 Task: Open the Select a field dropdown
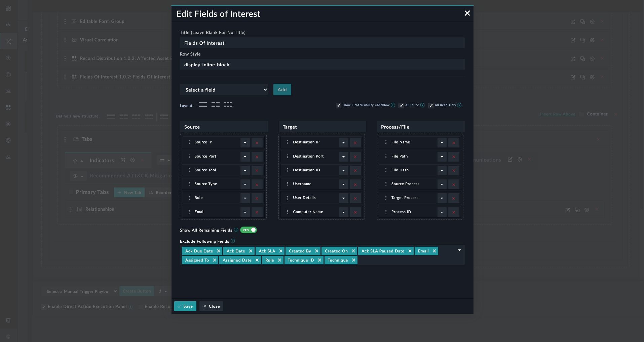point(224,90)
